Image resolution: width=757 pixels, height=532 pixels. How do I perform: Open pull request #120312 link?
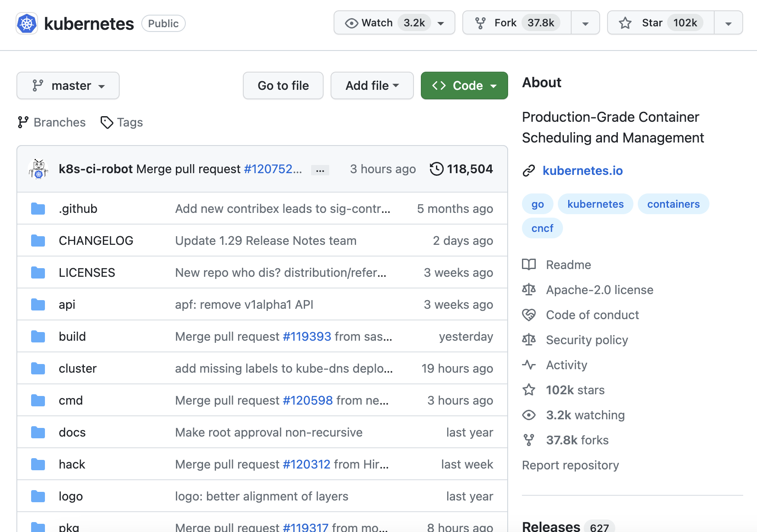coord(306,464)
